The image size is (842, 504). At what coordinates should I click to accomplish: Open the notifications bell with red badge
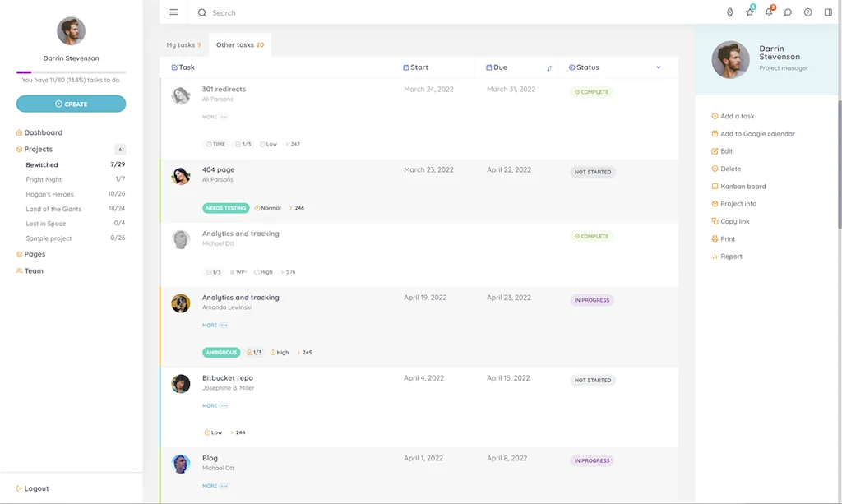[x=769, y=12]
